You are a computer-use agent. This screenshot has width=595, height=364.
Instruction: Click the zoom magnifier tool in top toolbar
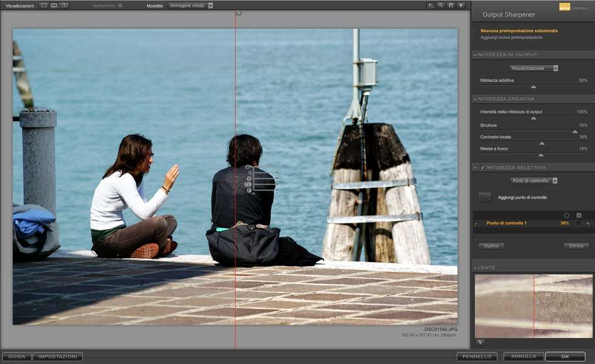pos(441,5)
